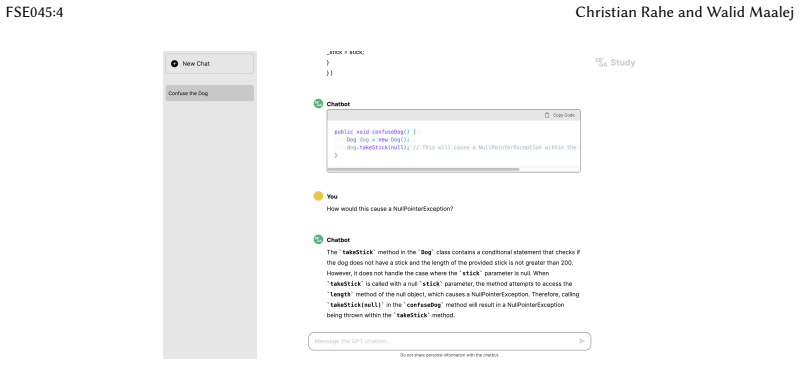Click the plus icon in New Chat
Image resolution: width=800 pixels, height=365 pixels.
[x=174, y=64]
